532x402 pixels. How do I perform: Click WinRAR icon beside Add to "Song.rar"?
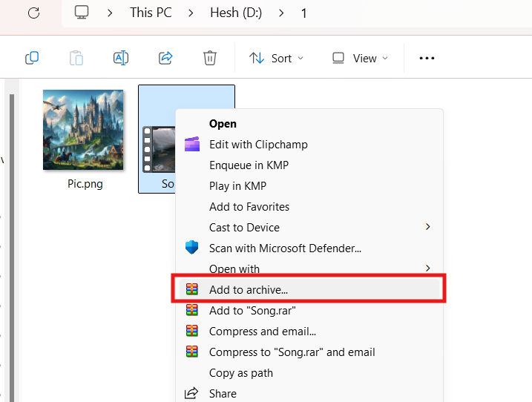[192, 310]
